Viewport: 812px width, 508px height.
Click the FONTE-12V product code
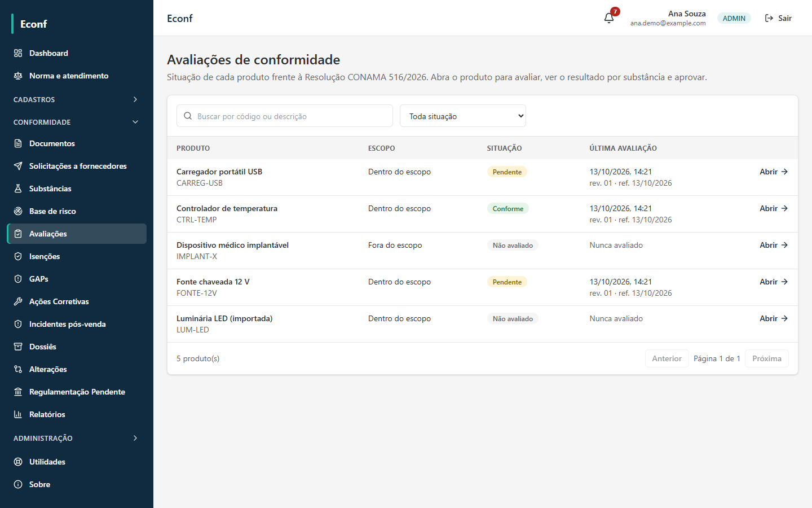point(197,293)
